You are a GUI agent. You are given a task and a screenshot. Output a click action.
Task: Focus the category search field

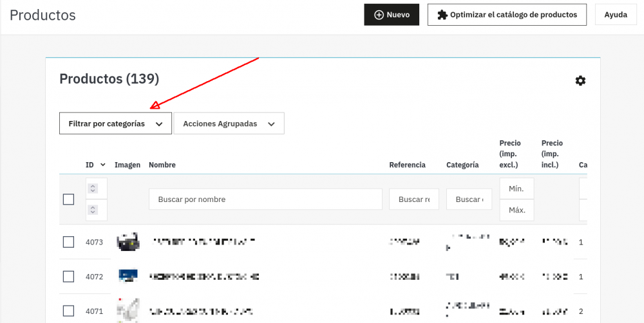(x=469, y=199)
